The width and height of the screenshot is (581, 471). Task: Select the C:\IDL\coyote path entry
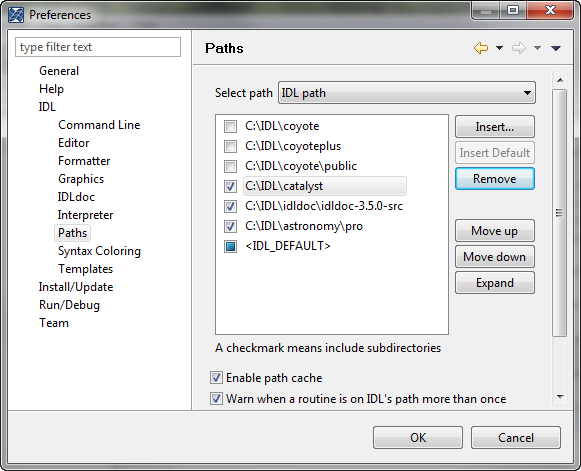click(x=282, y=126)
